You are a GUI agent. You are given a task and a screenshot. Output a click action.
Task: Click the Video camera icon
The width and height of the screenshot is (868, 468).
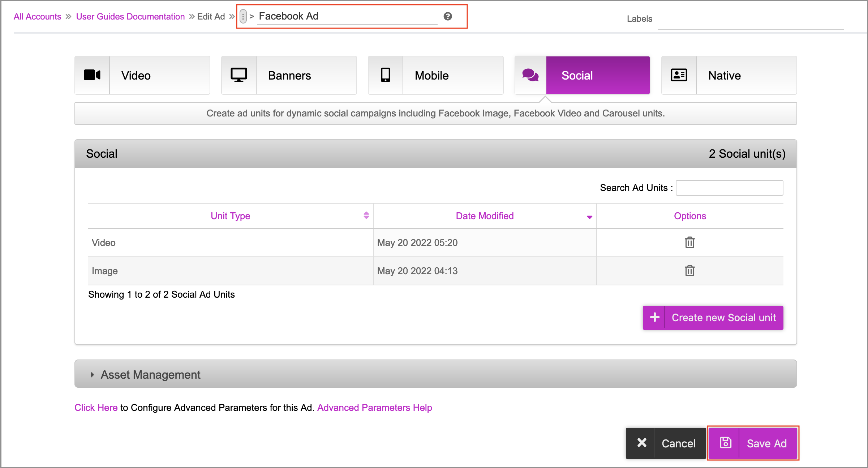point(92,75)
